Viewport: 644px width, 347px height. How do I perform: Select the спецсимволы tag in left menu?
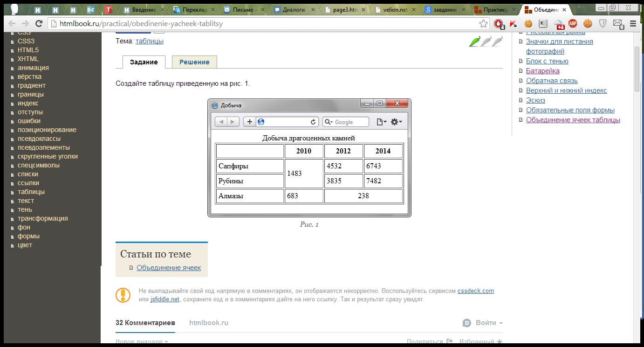pos(39,165)
